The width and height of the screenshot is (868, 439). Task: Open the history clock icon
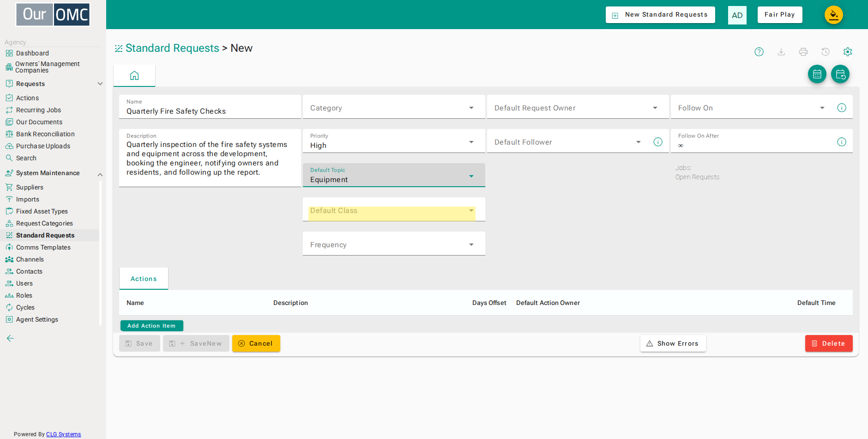[x=826, y=52]
